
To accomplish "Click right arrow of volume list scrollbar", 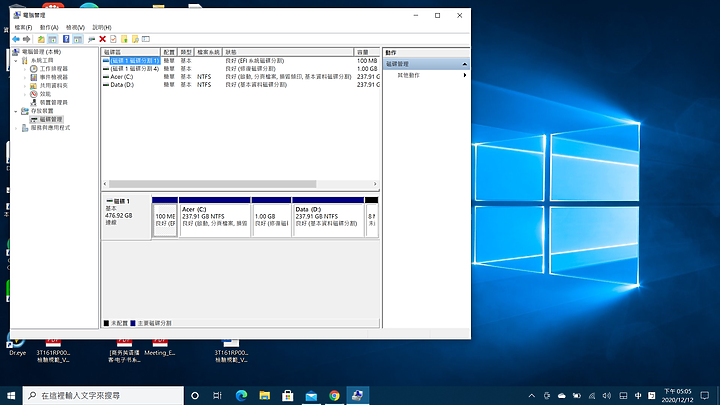I will point(375,184).
